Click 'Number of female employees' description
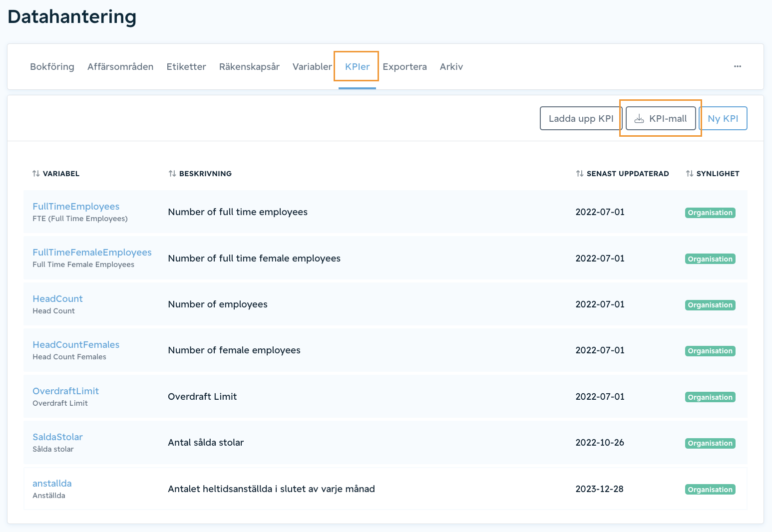This screenshot has width=772, height=532. pos(234,350)
